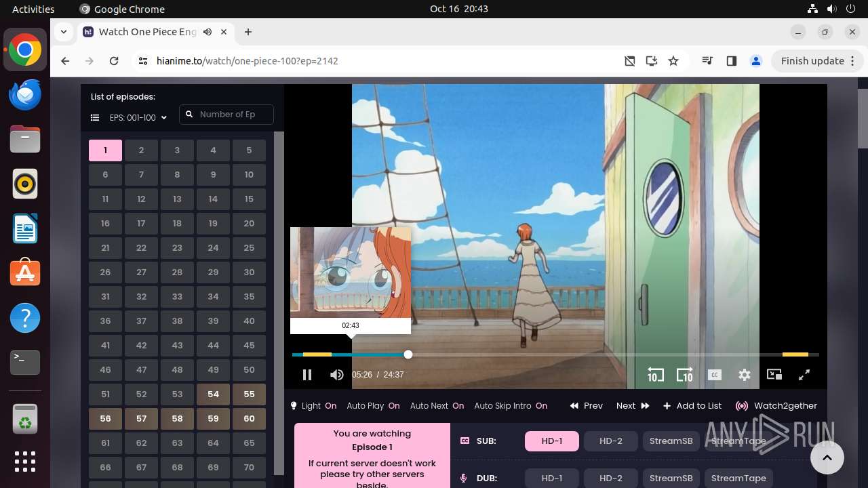
Task: Mute the Watch One Piece tab audio
Action: (208, 32)
